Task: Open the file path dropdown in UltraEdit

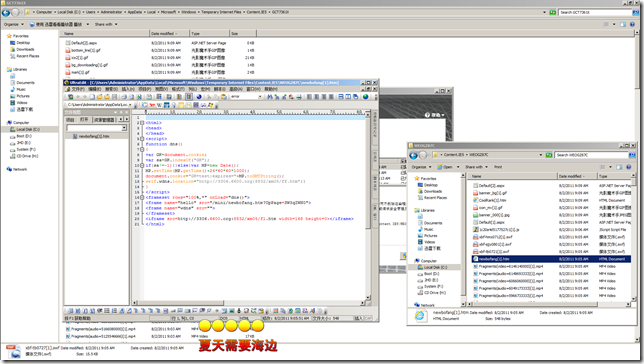Action: click(130, 105)
